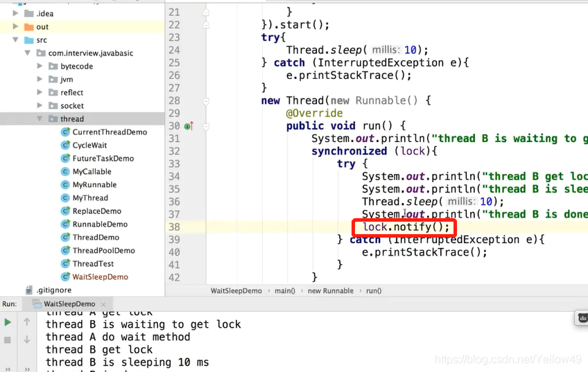This screenshot has height=372, width=588.
Task: Click the thread package folder icon
Action: [x=53, y=118]
